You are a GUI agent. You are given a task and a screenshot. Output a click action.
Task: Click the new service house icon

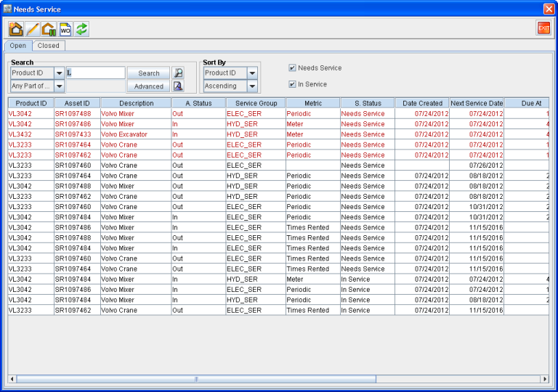(x=16, y=29)
